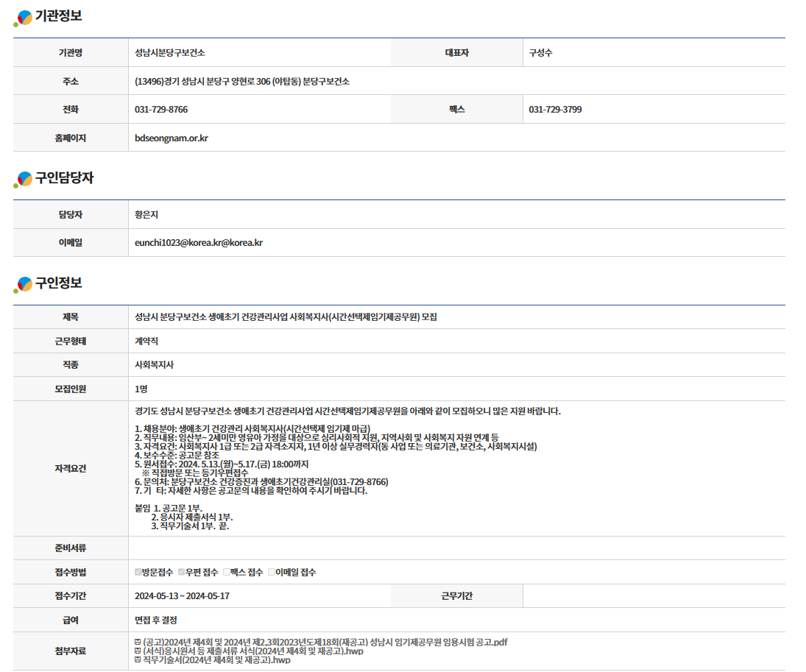The image size is (806, 672).
Task: Click the 근무기간 label cell
Action: (456, 596)
